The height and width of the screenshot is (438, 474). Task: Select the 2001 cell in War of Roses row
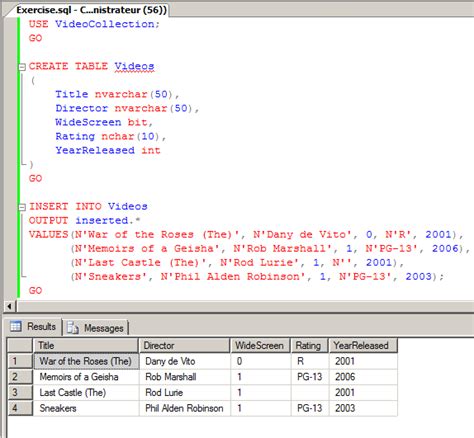(363, 361)
